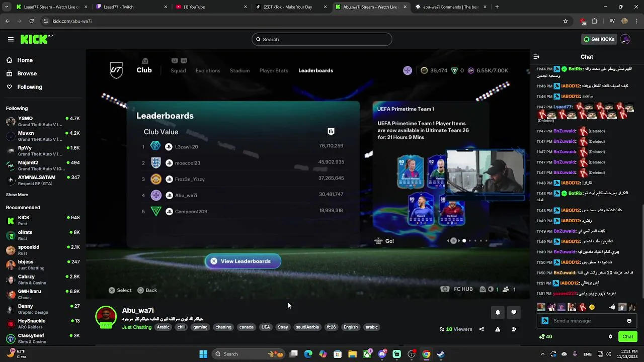
Task: Open RpWy channel in Following list
Action: point(43,151)
